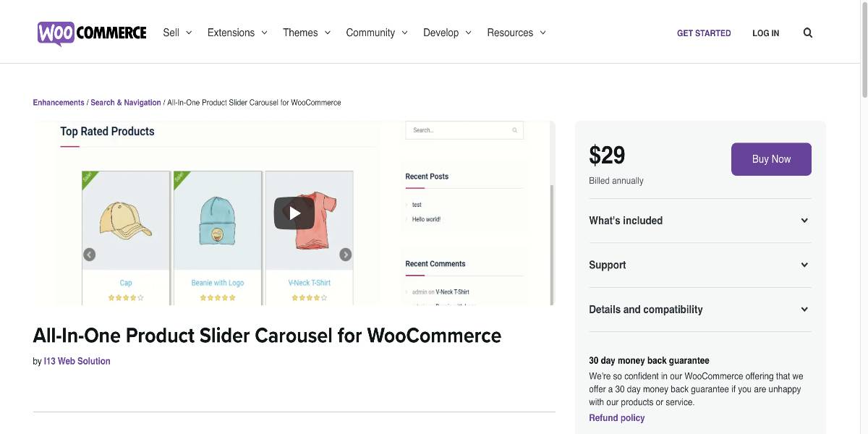Click '30 day money back guarantee' heading
The width and height of the screenshot is (868, 434).
pyautogui.click(x=649, y=360)
